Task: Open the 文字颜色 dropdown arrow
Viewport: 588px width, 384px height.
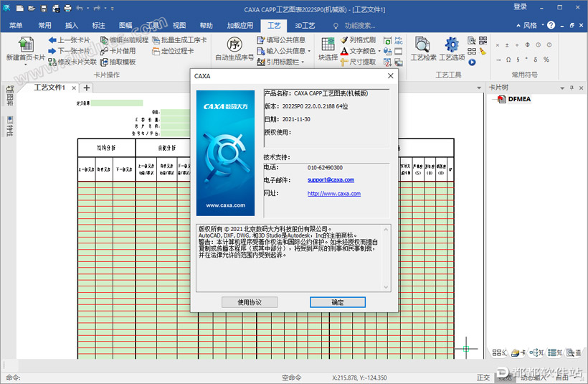Action: tap(379, 51)
